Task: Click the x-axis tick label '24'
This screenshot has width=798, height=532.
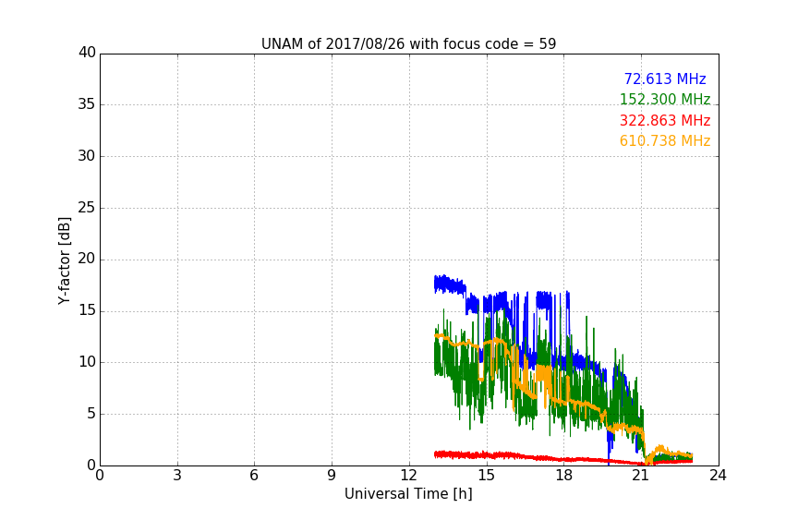Action: coord(718,476)
